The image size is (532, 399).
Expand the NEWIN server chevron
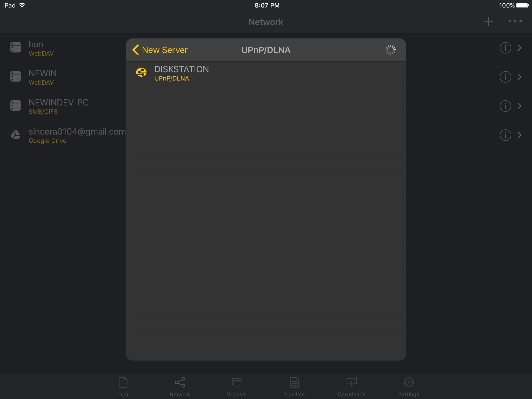520,77
